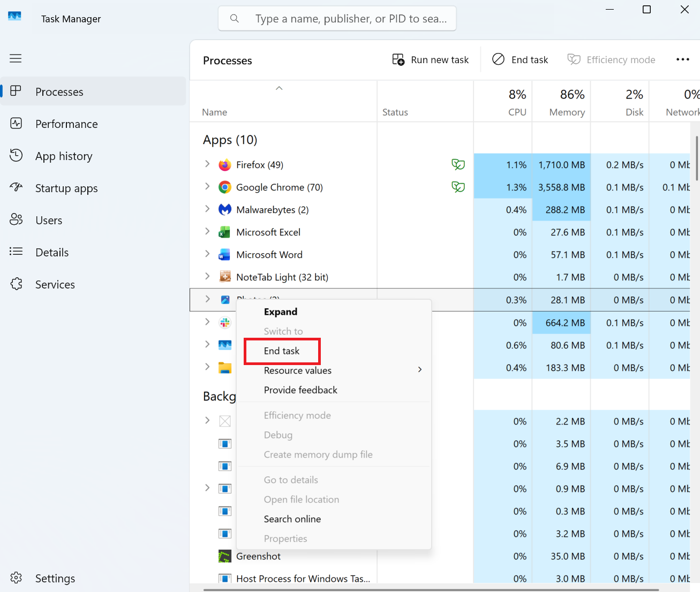Click Slack's 664.2 MB memory value
700x592 pixels.
[x=565, y=323]
